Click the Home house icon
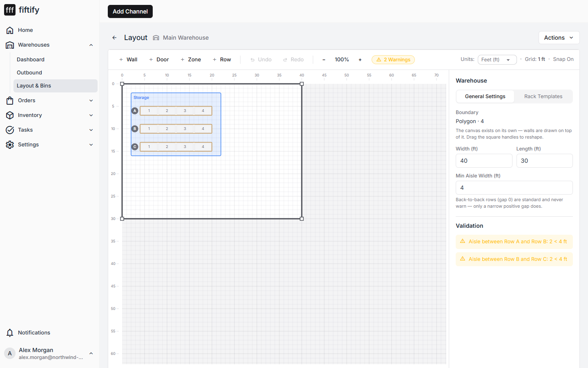The width and height of the screenshot is (588, 368). [x=10, y=30]
